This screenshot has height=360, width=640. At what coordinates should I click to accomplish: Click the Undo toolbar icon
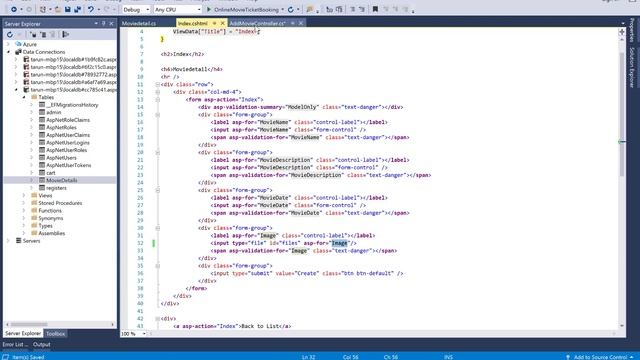[x=91, y=9]
